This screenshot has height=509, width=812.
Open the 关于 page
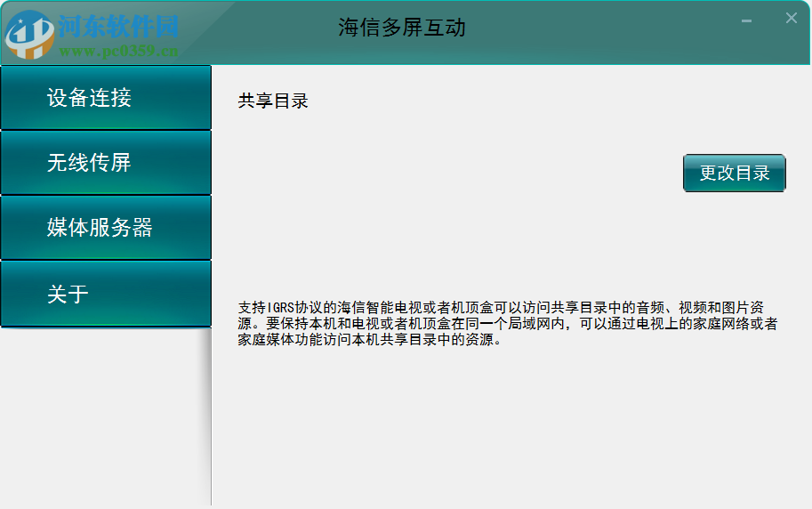point(106,294)
